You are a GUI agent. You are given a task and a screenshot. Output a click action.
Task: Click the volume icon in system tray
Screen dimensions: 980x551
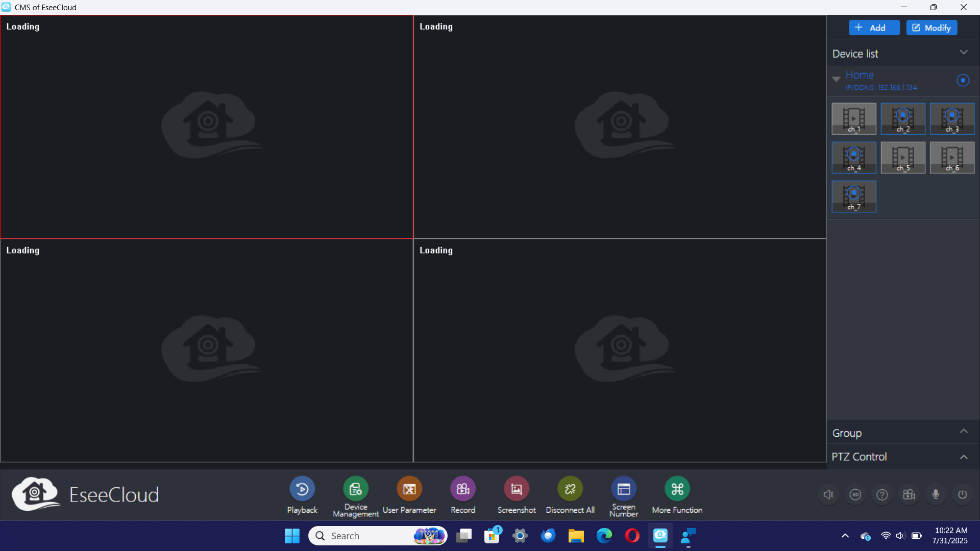(x=900, y=536)
